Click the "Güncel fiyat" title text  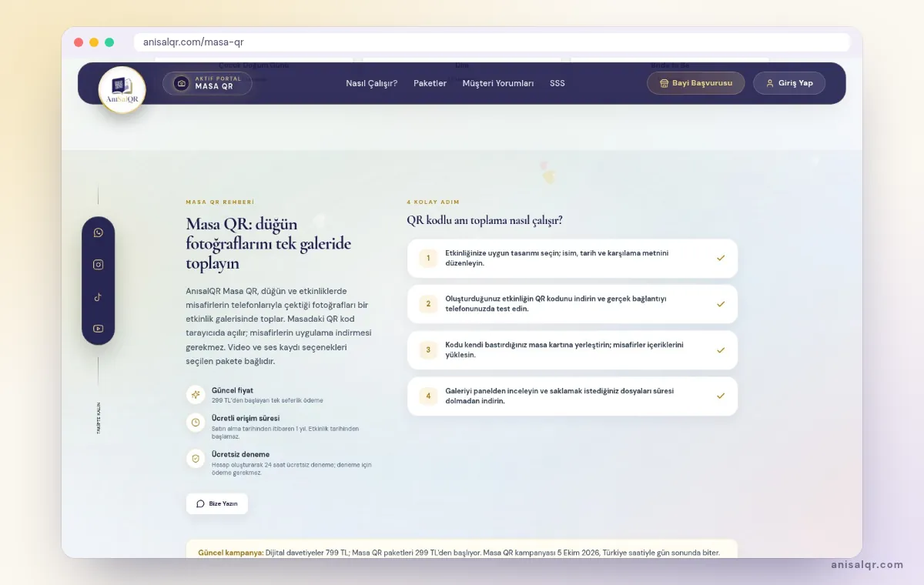pyautogui.click(x=233, y=390)
